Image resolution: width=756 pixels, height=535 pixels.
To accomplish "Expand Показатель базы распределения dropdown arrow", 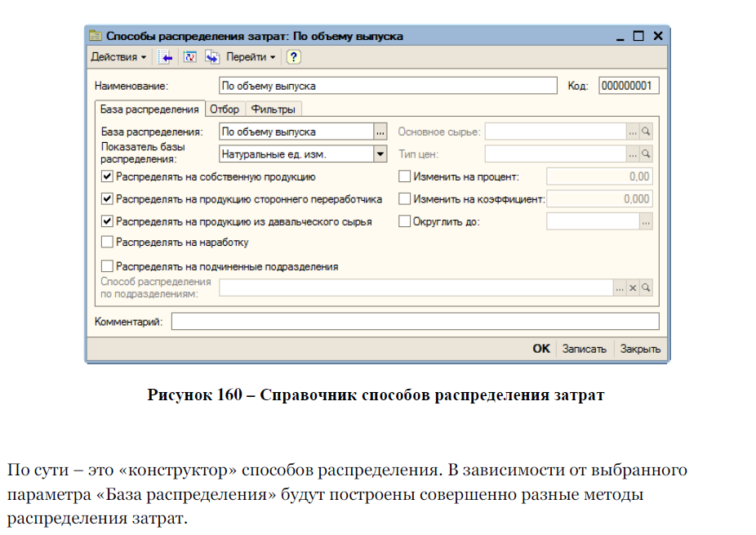I will click(x=380, y=154).
